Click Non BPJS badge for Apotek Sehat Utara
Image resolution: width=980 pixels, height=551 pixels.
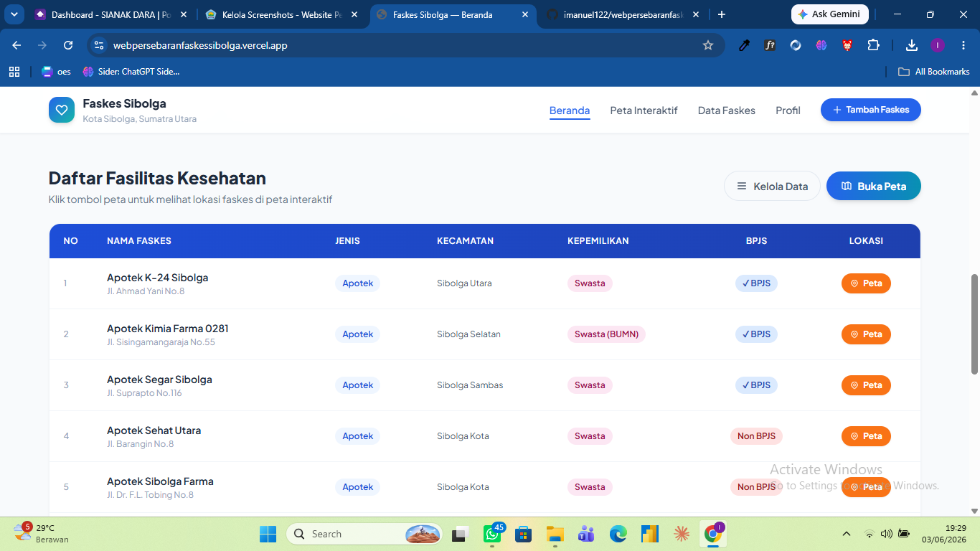click(x=756, y=436)
